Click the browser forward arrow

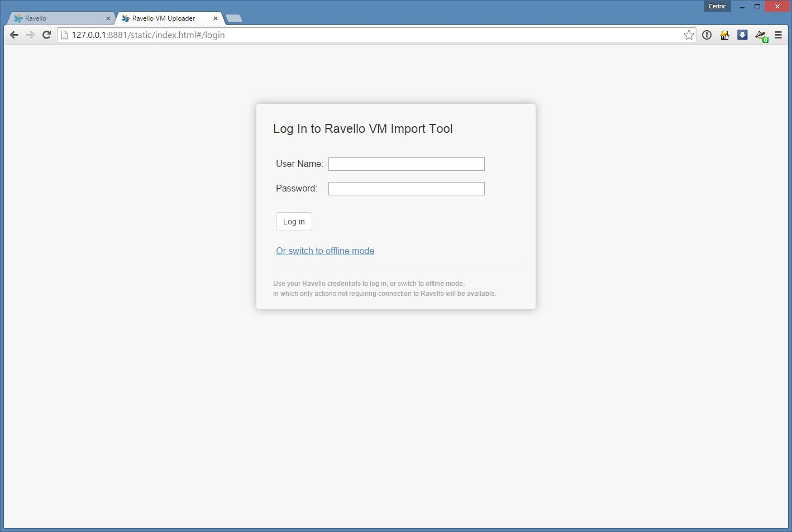coord(31,35)
